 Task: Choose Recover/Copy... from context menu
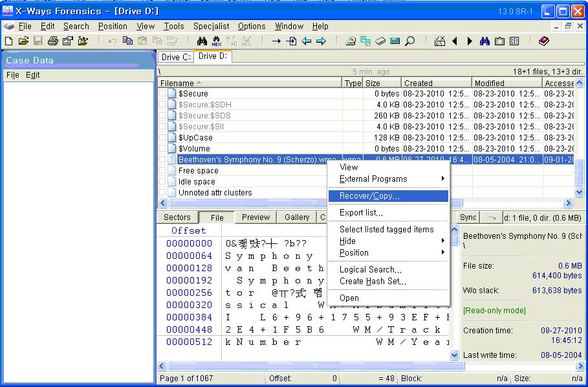coord(388,195)
